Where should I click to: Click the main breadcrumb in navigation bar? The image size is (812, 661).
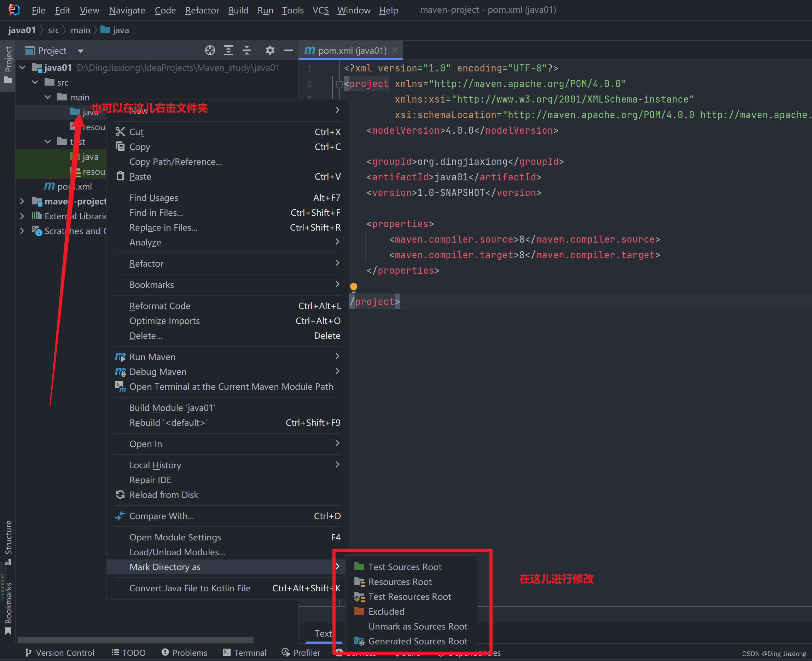click(80, 30)
